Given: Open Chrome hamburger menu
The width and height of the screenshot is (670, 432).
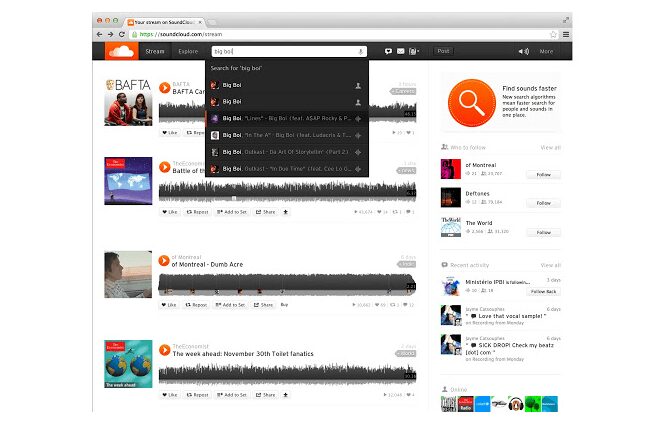Looking at the screenshot, I should tap(566, 34).
